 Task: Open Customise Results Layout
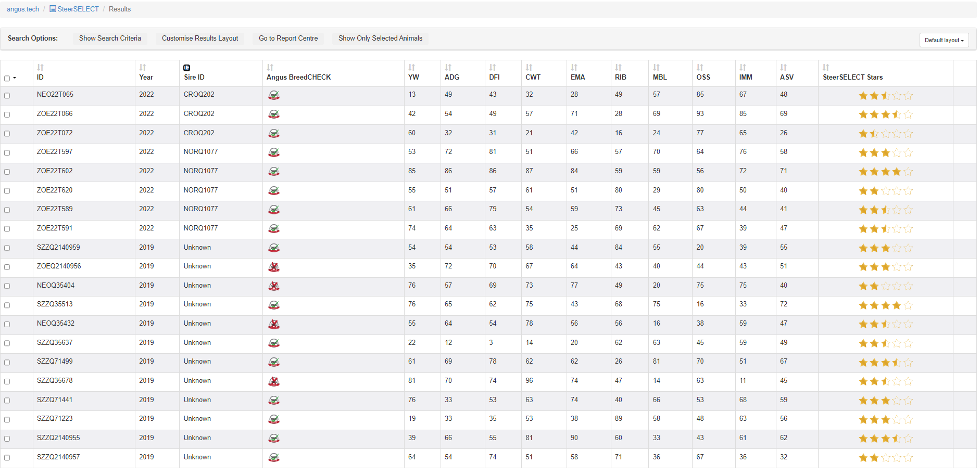pos(200,38)
